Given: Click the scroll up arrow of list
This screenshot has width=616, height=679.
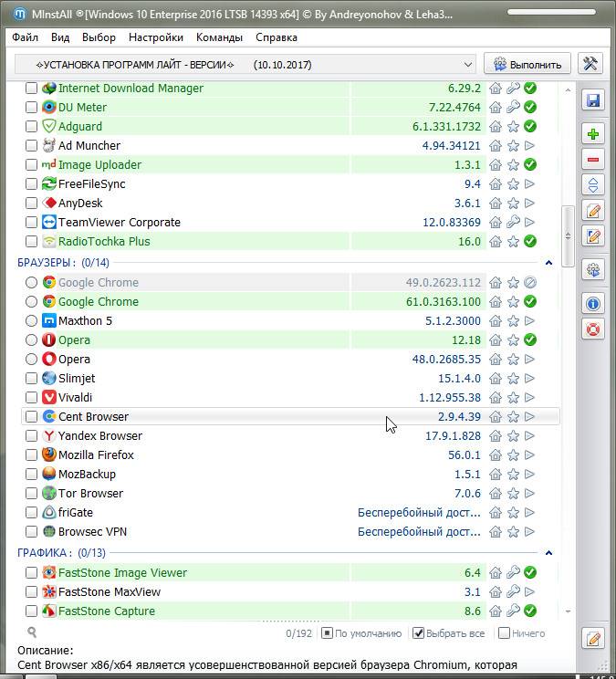Looking at the screenshot, I should [x=568, y=90].
